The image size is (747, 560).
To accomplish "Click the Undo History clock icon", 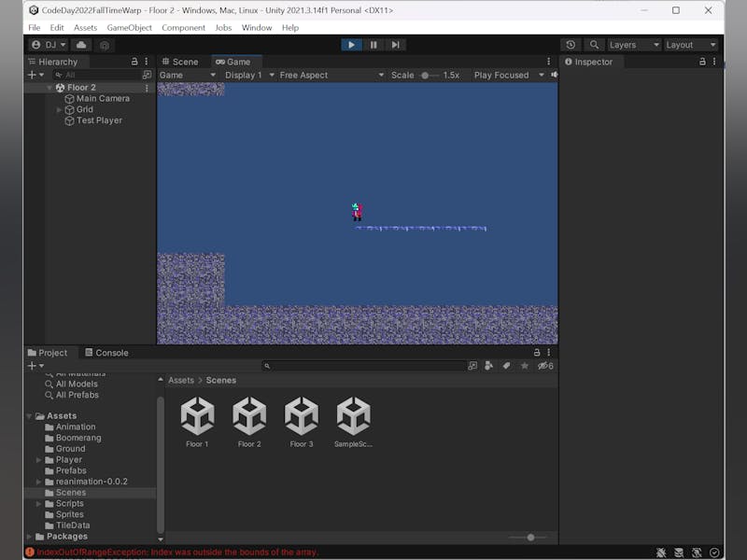I will (571, 45).
